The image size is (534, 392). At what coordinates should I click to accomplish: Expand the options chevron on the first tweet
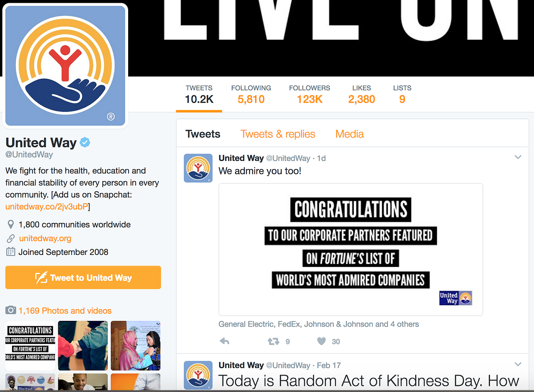pos(518,157)
